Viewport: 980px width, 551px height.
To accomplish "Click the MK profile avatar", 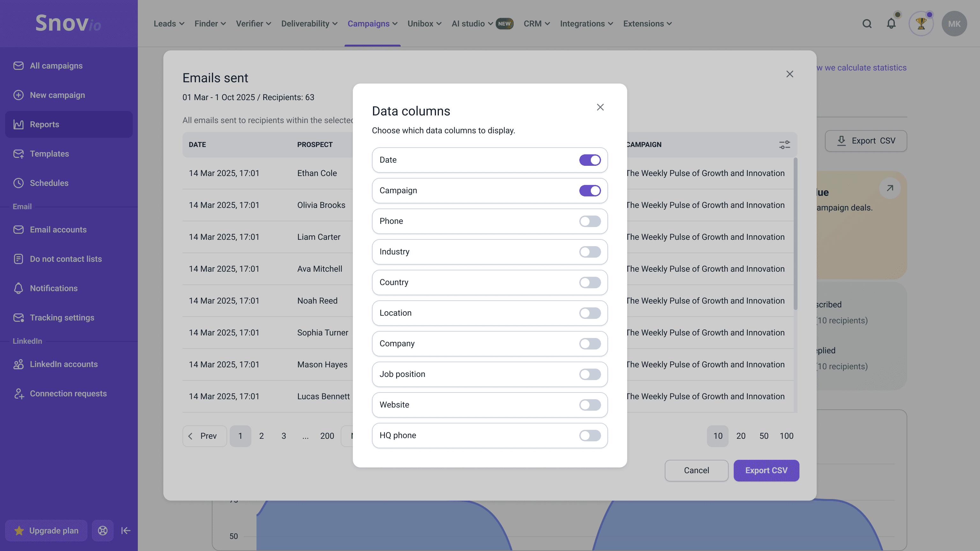I will 954,24.
